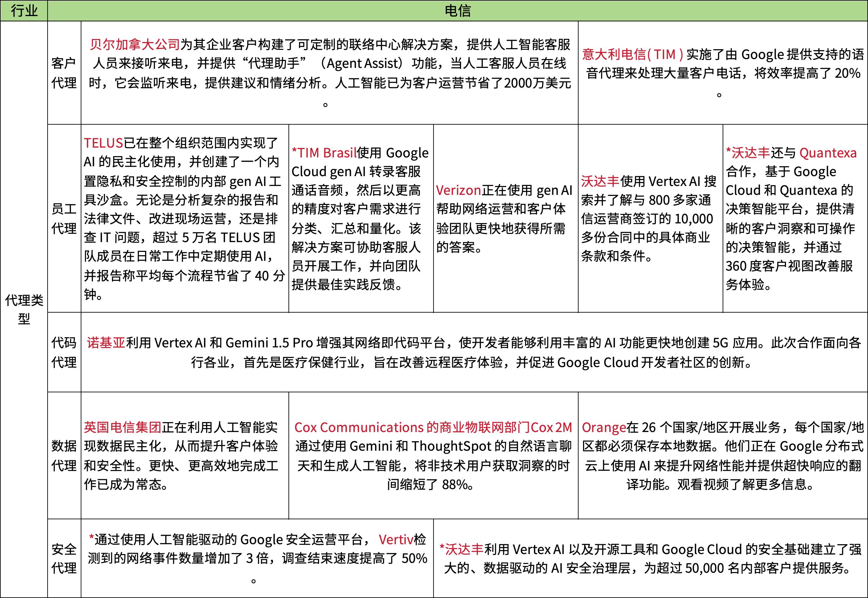
Task: Click the red 意大利电信(TIM) name
Action: [633, 54]
